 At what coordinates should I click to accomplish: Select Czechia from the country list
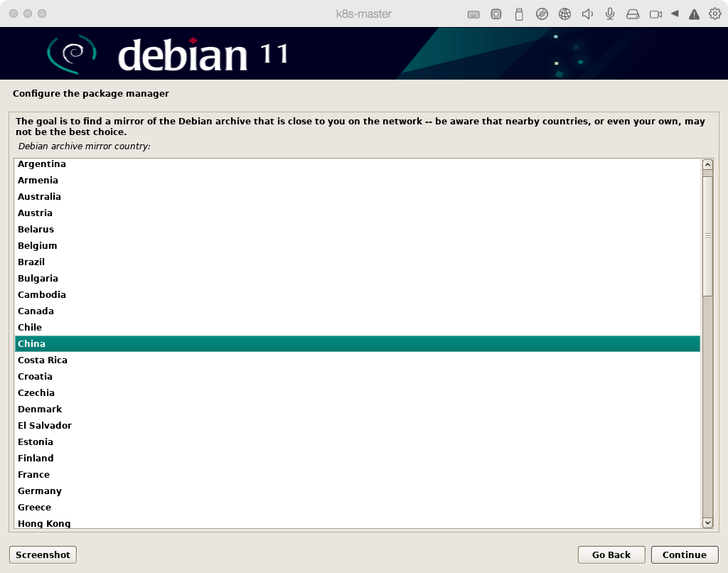[x=358, y=393]
